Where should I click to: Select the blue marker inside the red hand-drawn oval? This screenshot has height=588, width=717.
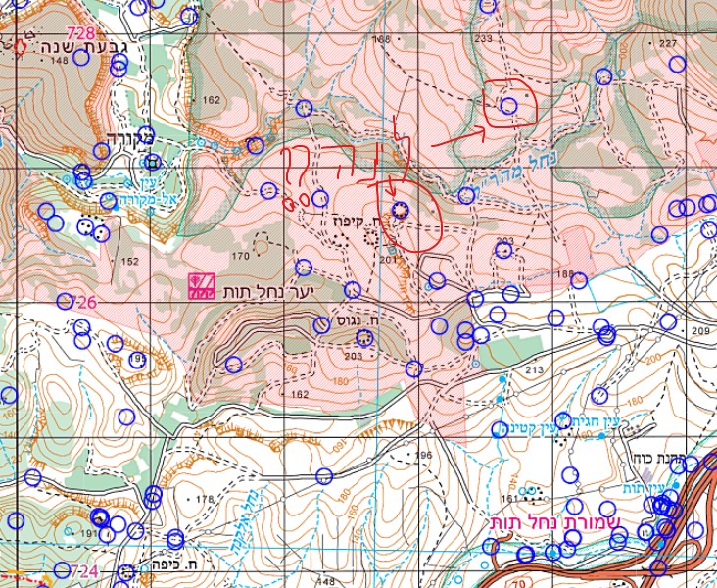400,209
